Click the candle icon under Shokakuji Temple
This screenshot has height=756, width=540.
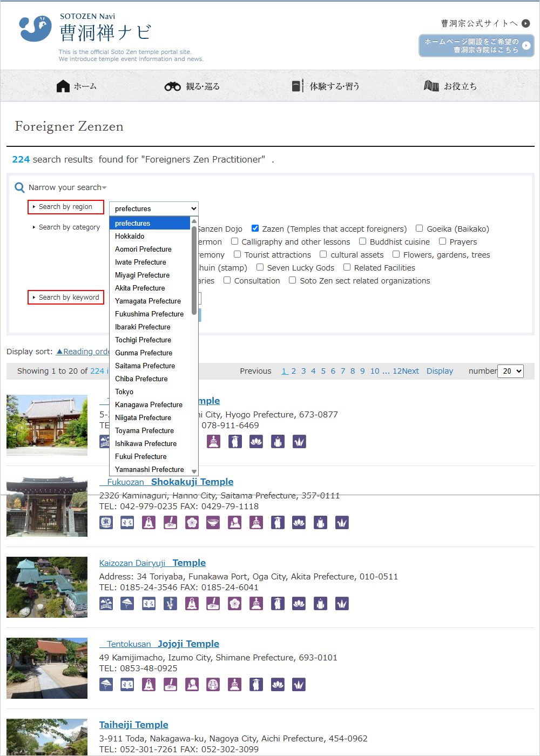click(320, 523)
